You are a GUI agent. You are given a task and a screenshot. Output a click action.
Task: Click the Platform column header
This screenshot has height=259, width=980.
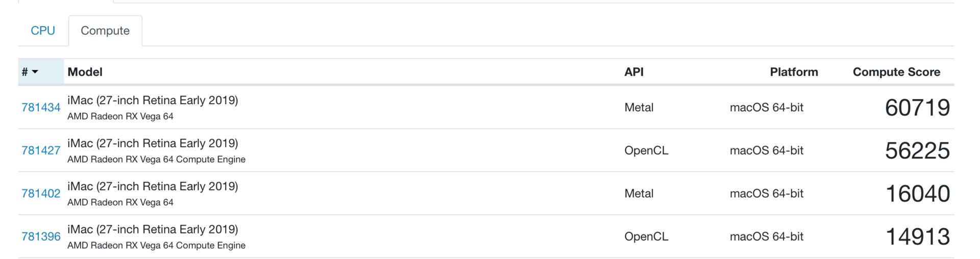793,72
